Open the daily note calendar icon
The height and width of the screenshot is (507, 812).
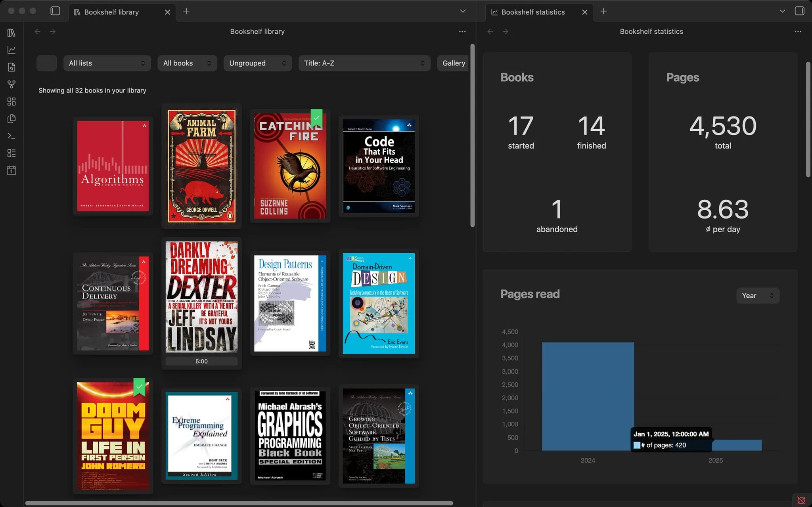(x=11, y=170)
